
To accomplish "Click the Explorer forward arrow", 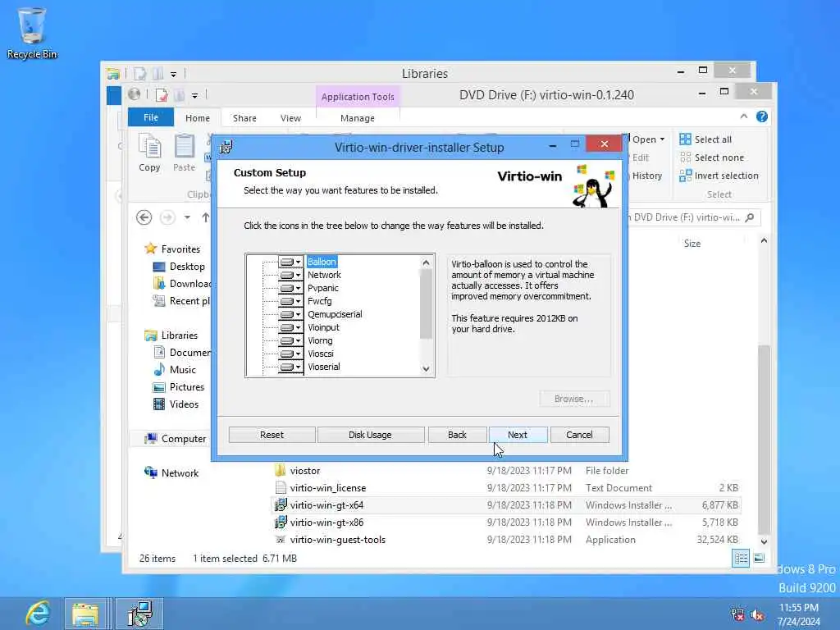I will tap(167, 217).
